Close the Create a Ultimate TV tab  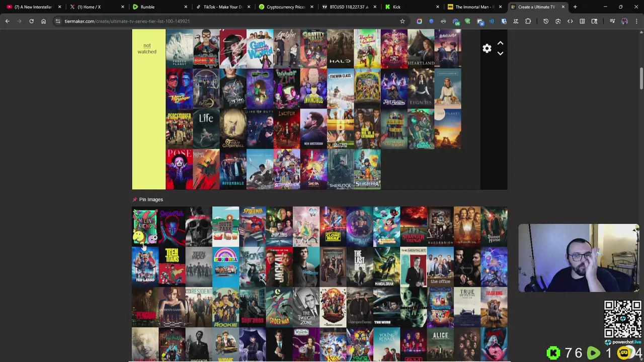click(563, 7)
